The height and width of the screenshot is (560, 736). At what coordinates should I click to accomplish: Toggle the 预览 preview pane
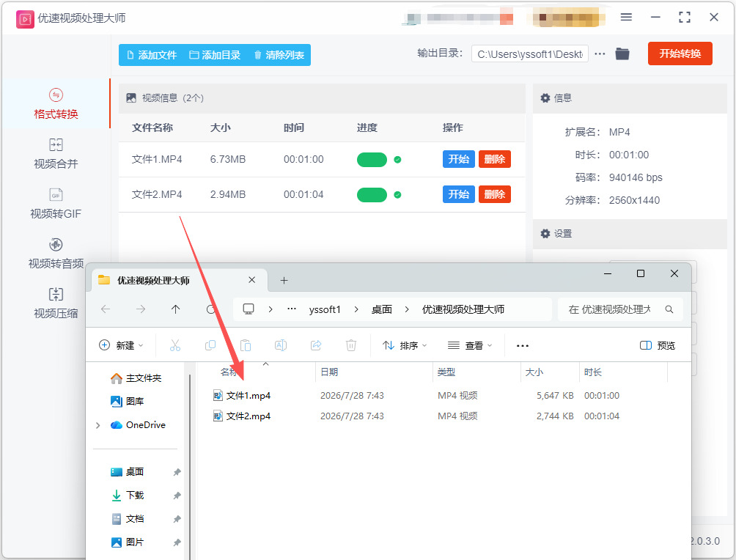point(657,345)
